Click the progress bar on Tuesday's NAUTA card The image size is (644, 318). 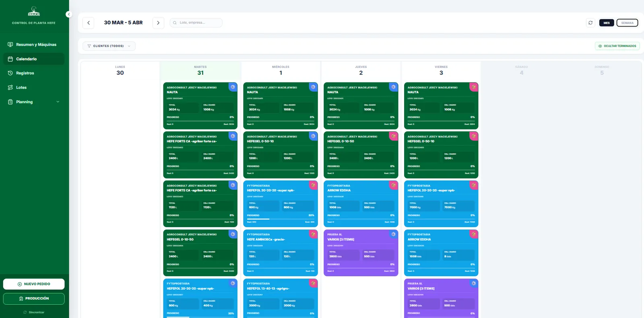tap(200, 121)
